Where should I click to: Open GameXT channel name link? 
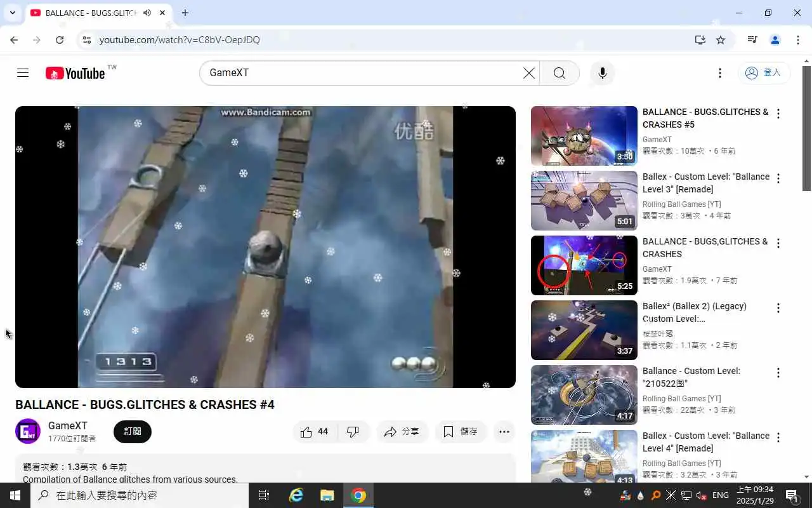coord(68,425)
